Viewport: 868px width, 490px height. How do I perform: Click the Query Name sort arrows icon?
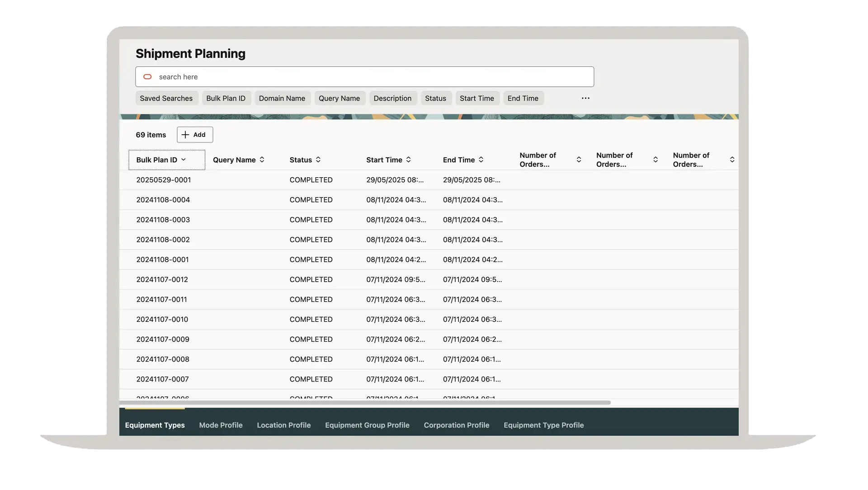tap(262, 160)
